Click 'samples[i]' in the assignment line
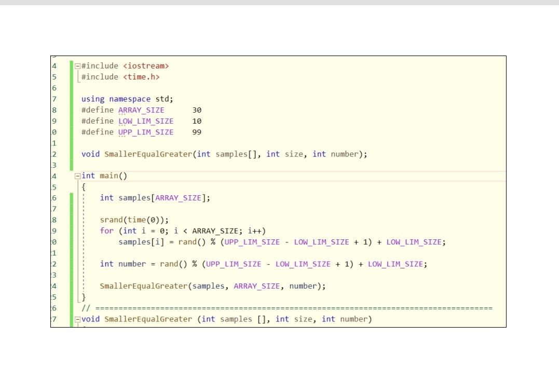559x392 pixels. (x=141, y=242)
